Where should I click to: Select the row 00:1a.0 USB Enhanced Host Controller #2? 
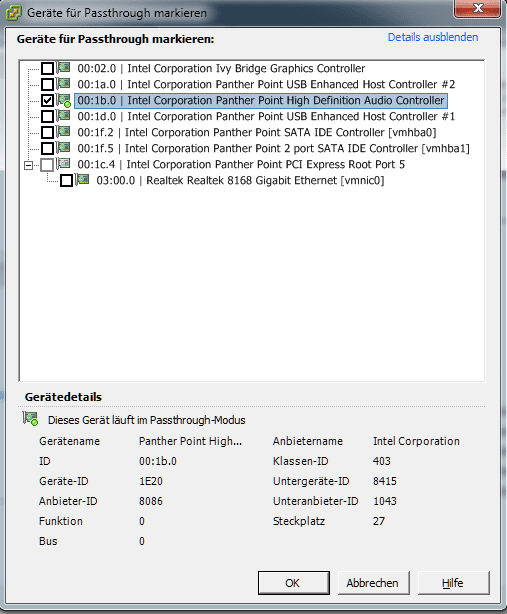click(x=266, y=85)
